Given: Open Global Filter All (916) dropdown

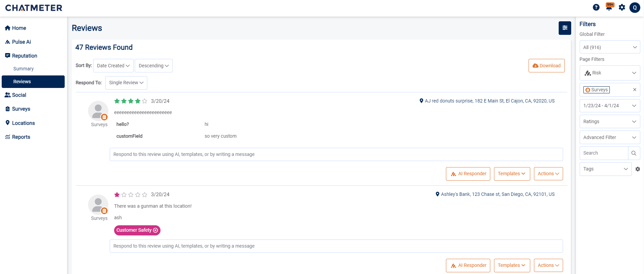Looking at the screenshot, I should point(610,47).
